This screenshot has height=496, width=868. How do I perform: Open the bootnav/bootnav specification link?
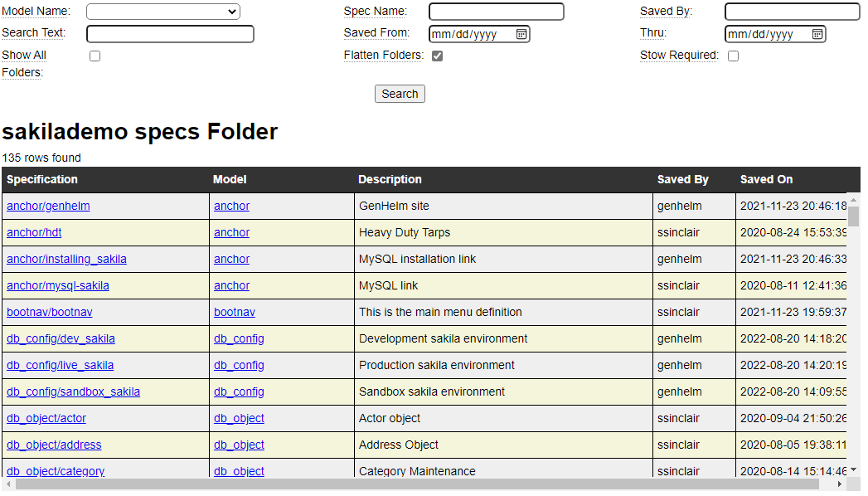(x=50, y=312)
